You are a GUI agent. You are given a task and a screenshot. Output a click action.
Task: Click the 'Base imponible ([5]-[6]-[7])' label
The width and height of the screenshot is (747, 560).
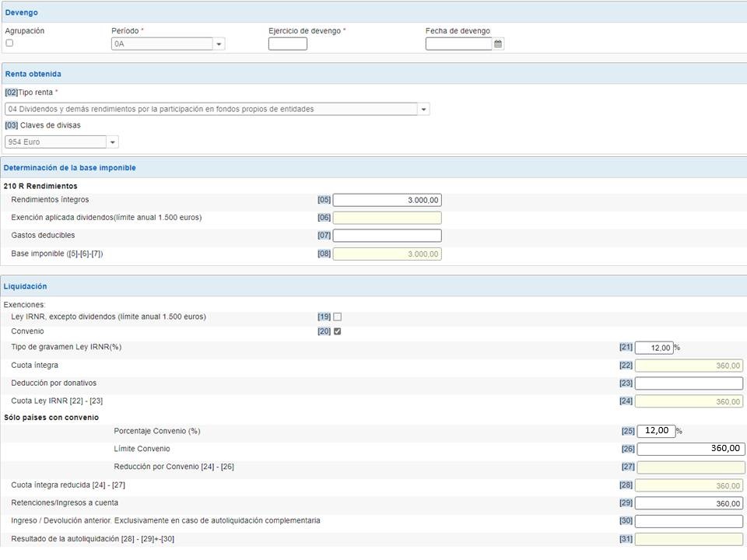[57, 254]
